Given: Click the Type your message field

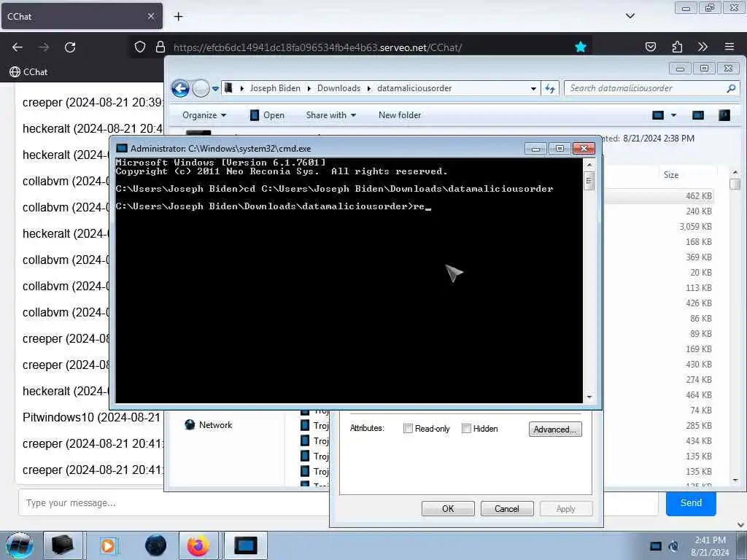Looking at the screenshot, I should [174, 503].
